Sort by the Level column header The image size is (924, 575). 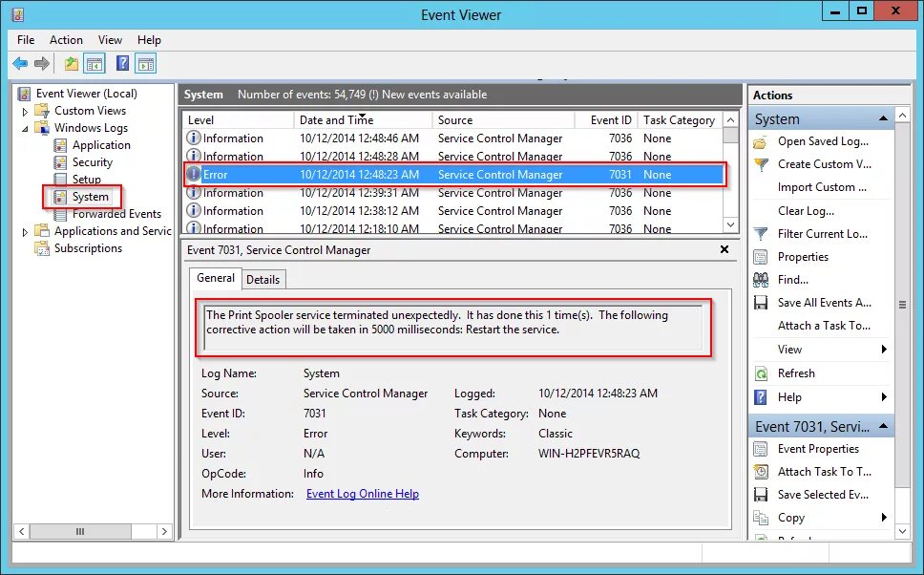239,119
